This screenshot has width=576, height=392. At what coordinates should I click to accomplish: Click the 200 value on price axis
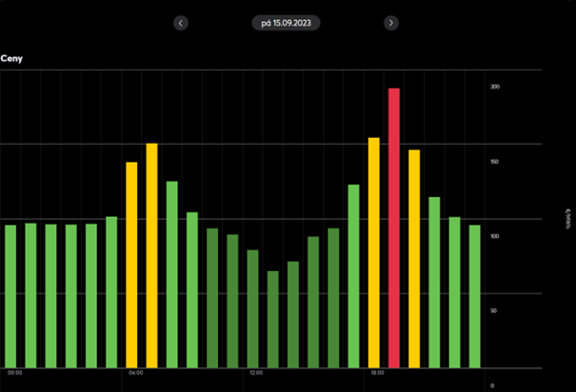(494, 87)
